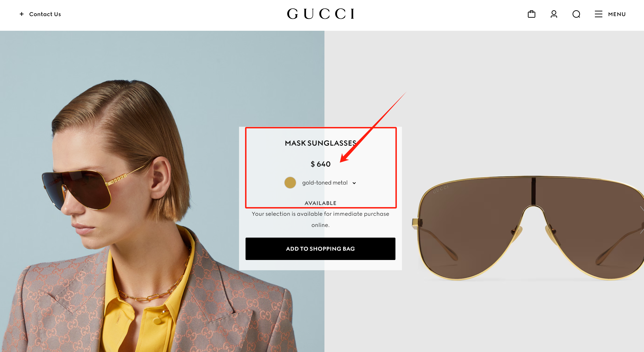Click the chevron next to gold-toned metal

(354, 183)
